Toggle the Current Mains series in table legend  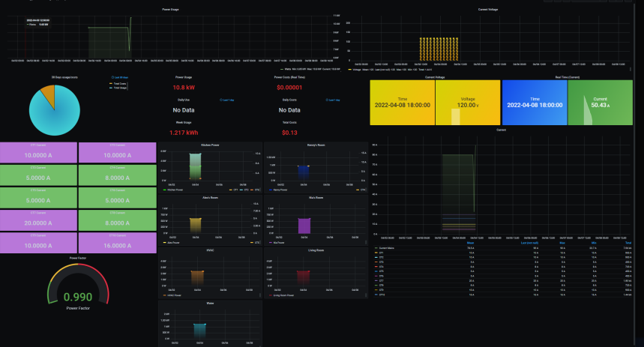[x=385, y=248]
